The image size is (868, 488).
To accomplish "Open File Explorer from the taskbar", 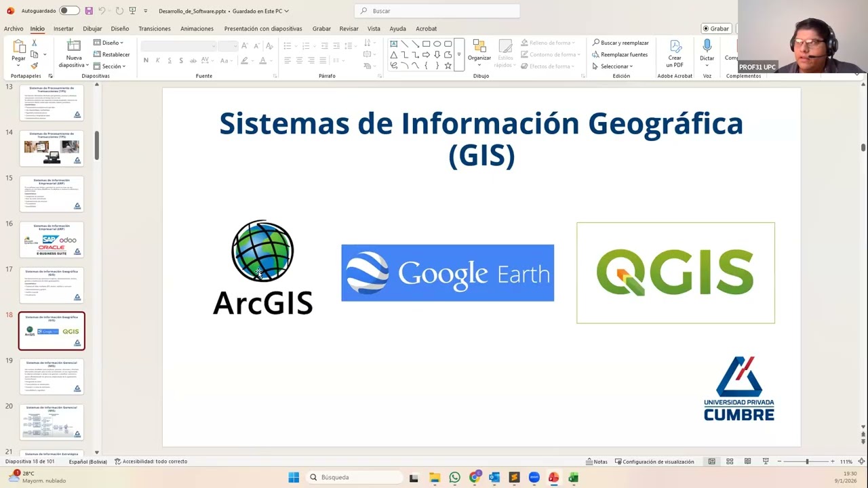I will click(x=435, y=477).
